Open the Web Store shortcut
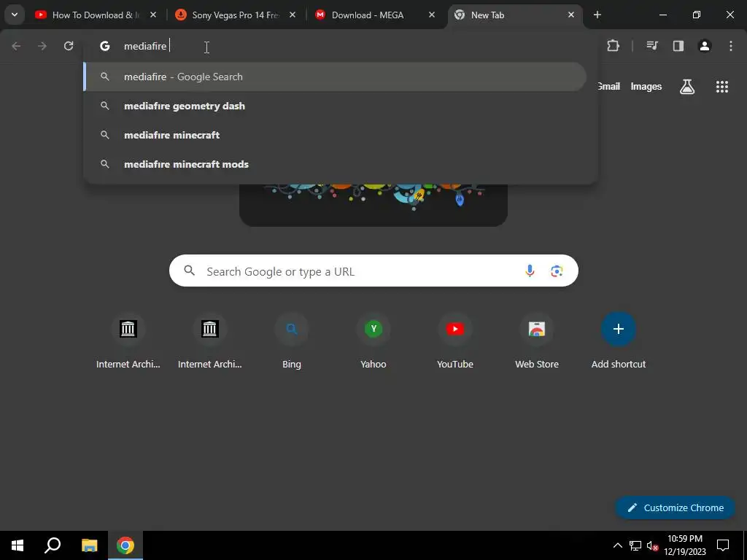 537,341
